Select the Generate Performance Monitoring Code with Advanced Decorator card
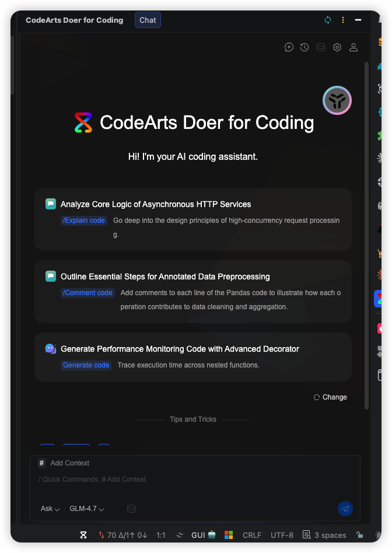Image resolution: width=392 pixels, height=553 pixels. [x=193, y=357]
